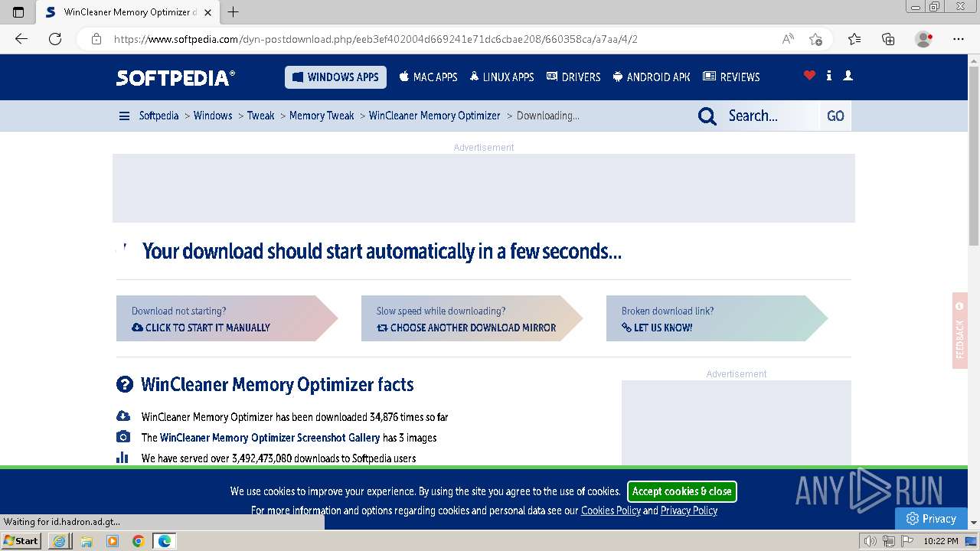
Task: Open the Favorites list icon
Action: click(x=854, y=39)
